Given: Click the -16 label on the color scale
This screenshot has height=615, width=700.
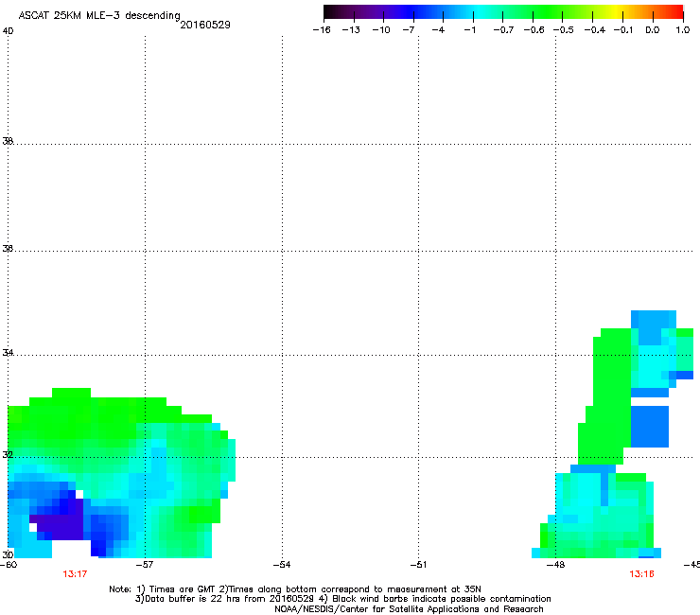Looking at the screenshot, I should click(322, 30).
